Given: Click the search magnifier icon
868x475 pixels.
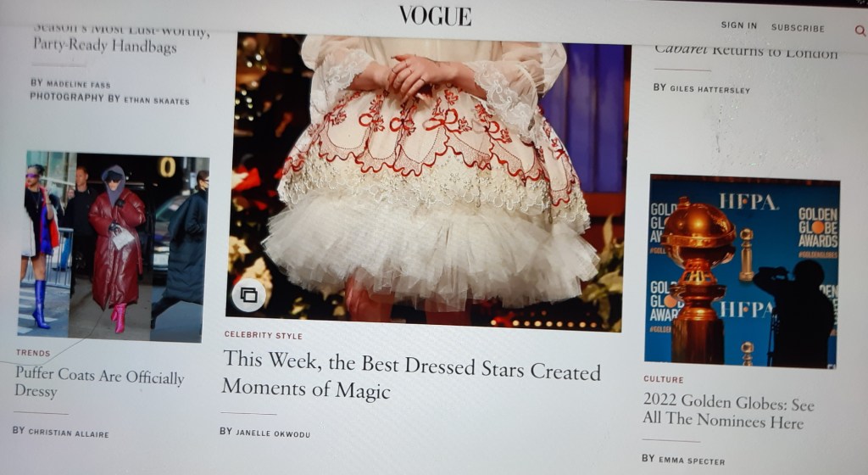Looking at the screenshot, I should point(860,31).
